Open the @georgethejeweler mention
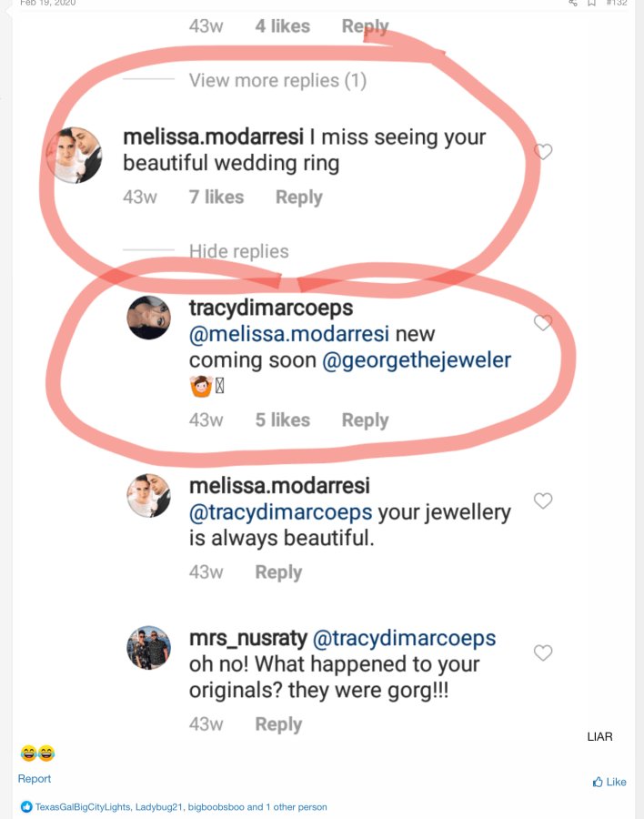 pos(417,359)
